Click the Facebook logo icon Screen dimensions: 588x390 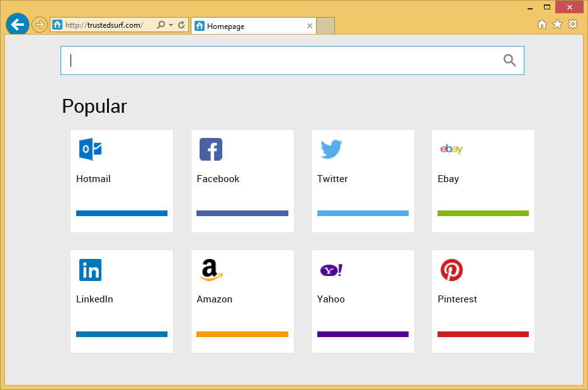[x=211, y=149]
